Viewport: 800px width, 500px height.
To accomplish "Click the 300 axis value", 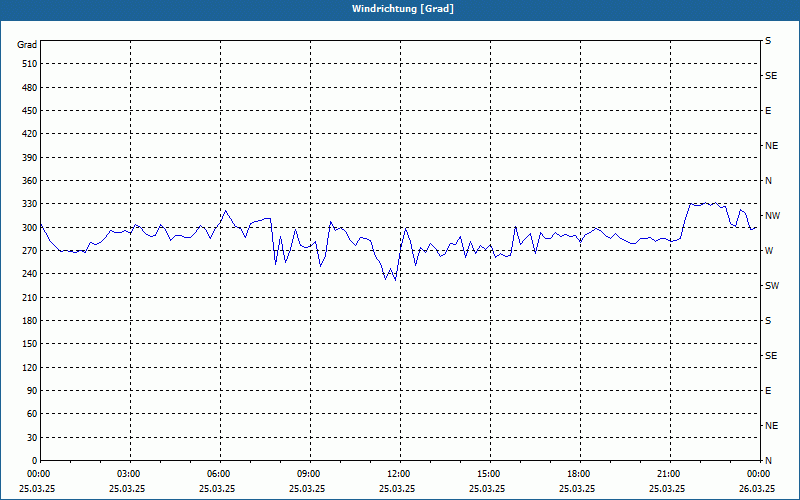I will (x=29, y=228).
